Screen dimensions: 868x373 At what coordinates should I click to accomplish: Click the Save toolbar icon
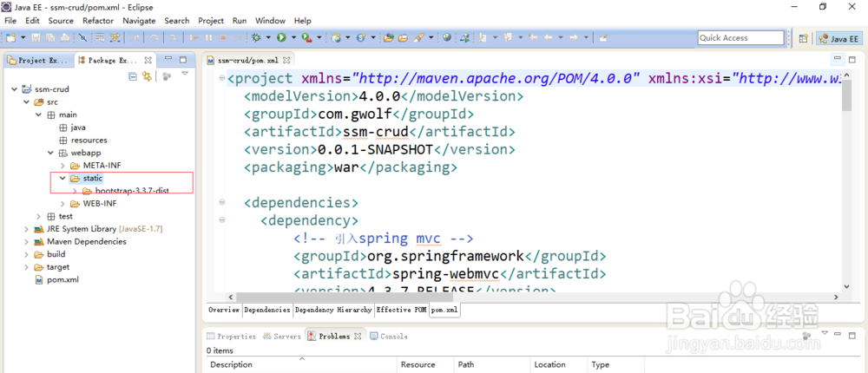click(x=36, y=37)
